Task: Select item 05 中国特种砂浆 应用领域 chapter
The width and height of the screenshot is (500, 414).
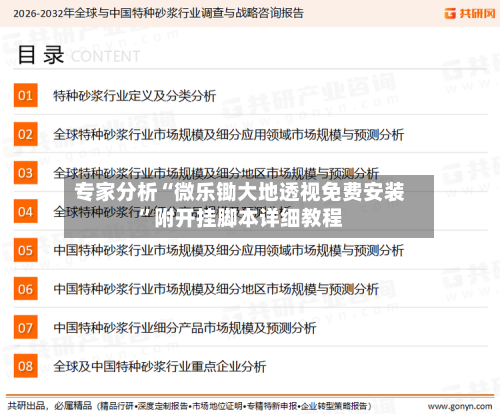Action: pyautogui.click(x=229, y=250)
